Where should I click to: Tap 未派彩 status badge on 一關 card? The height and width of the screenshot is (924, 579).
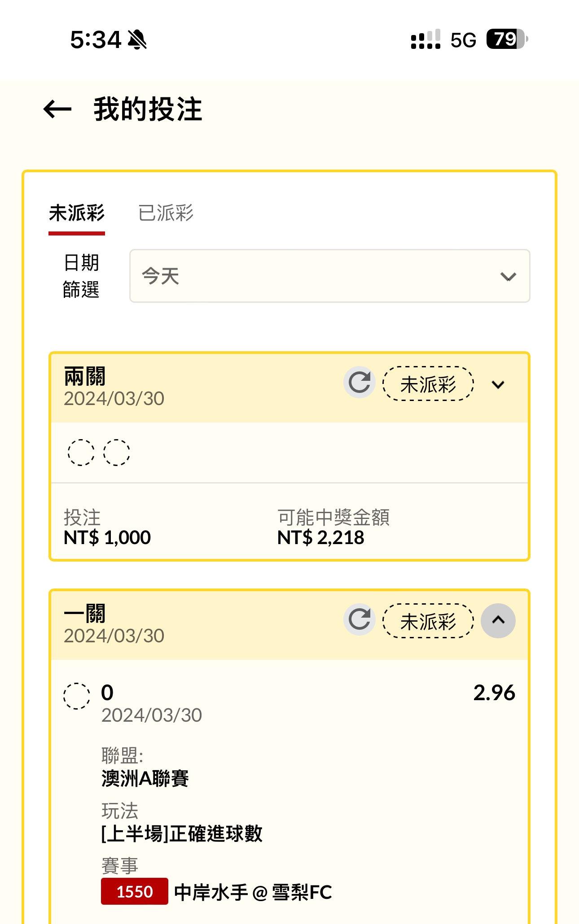click(428, 621)
